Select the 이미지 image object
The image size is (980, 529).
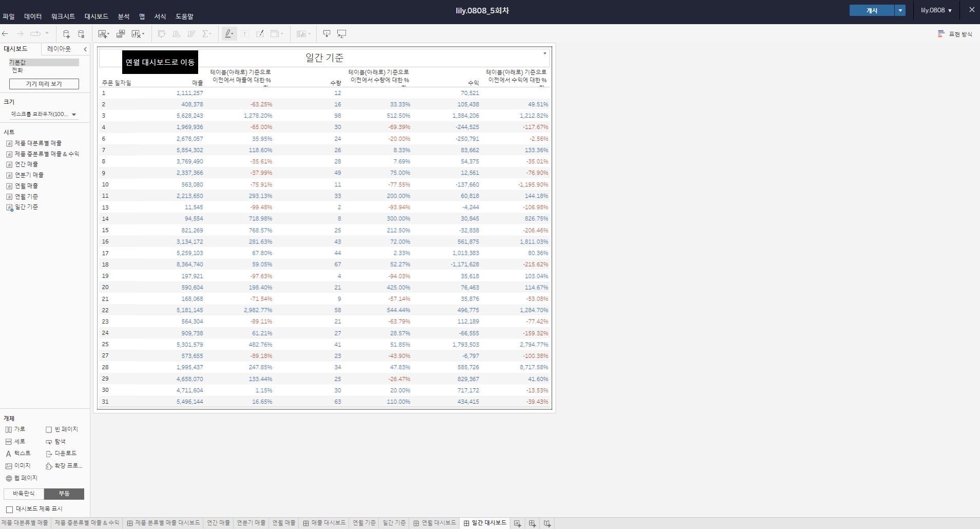(18, 466)
